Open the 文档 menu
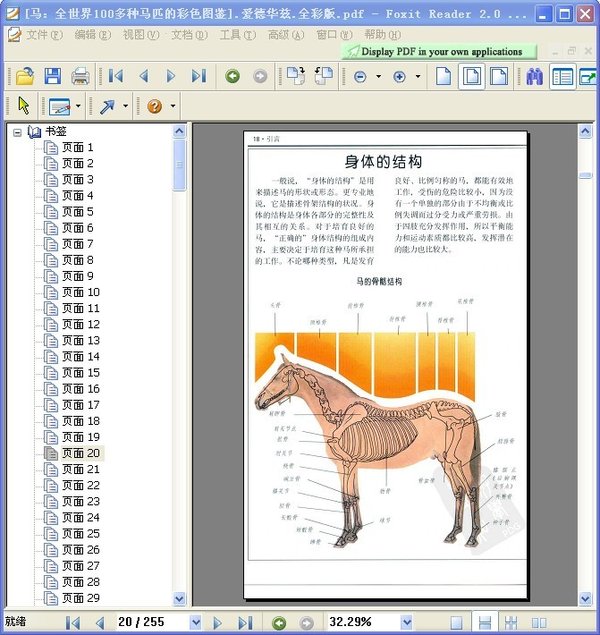 [189, 35]
